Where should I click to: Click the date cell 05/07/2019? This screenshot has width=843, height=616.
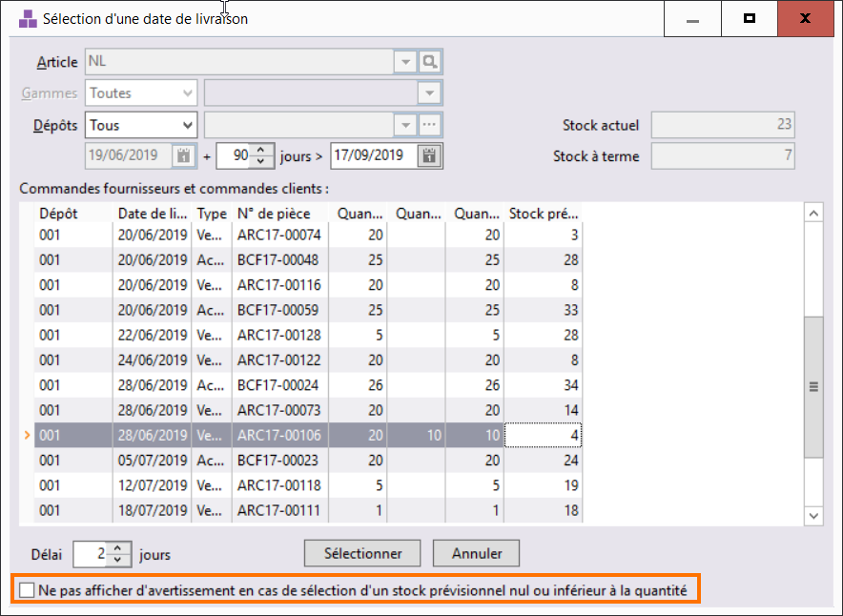(153, 461)
